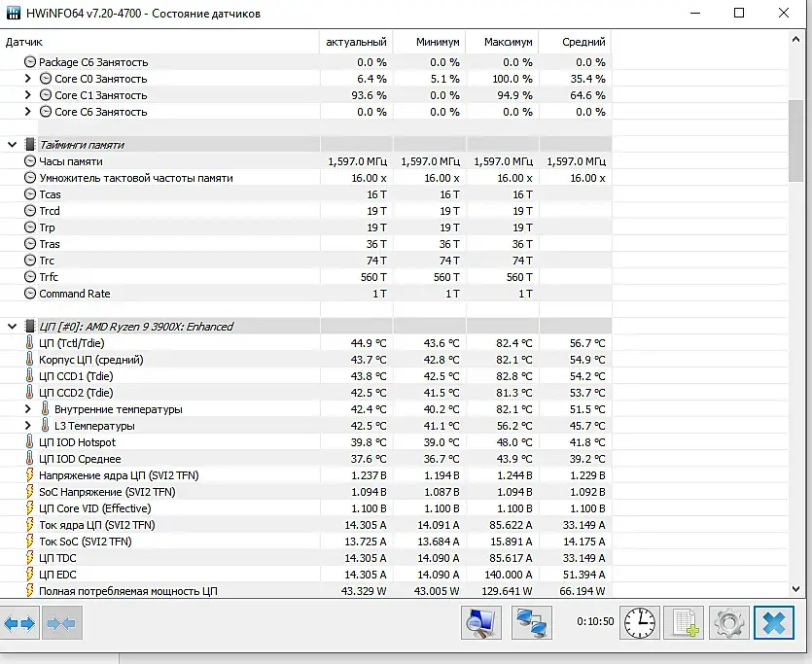The width and height of the screenshot is (812, 664).
Task: Select the Tras timing row
Action: click(305, 244)
